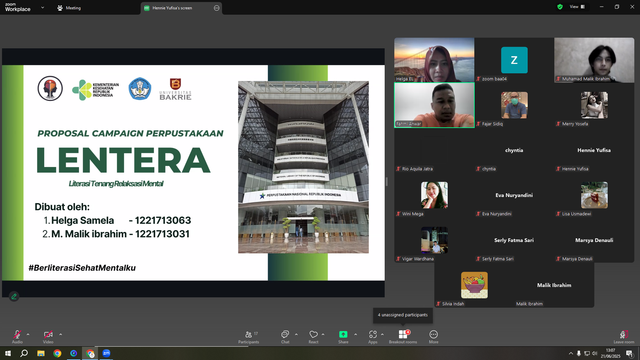Open React emoji picker
The height and width of the screenshot is (360, 640).
coord(313,336)
